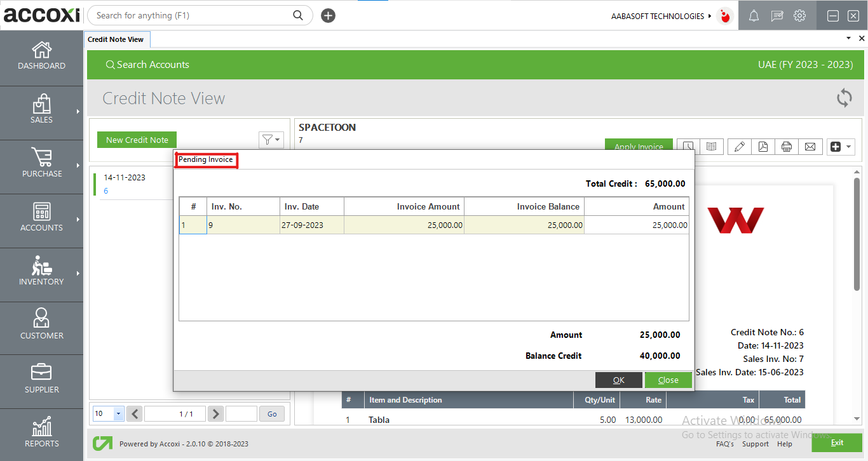The height and width of the screenshot is (461, 868).
Task: Open Accoxi settings gear
Action: pos(799,15)
